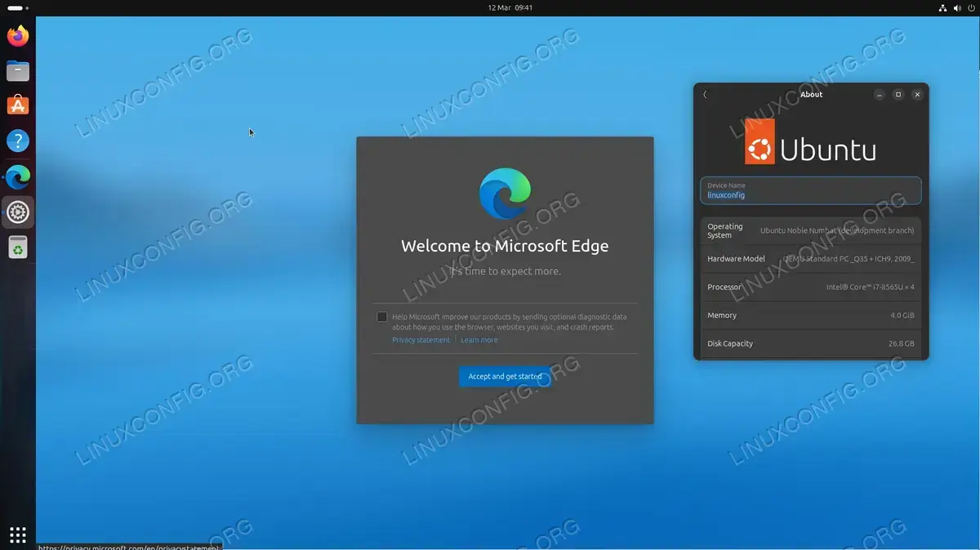Select the Operating System row
Image resolution: width=980 pixels, height=550 pixels.
(x=811, y=230)
